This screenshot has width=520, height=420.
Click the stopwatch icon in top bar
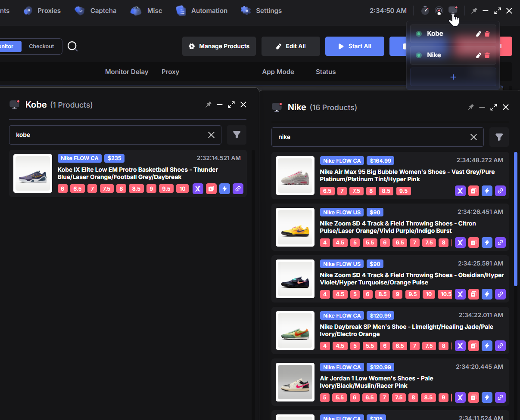[425, 11]
